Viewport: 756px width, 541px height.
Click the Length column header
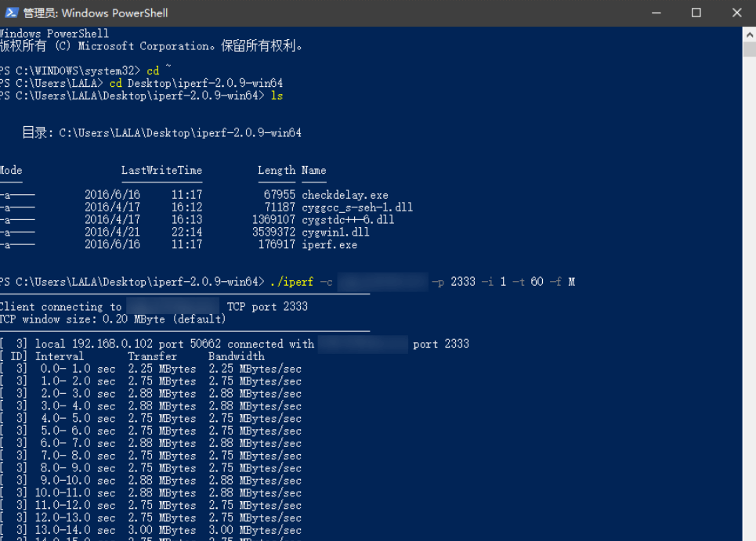[277, 170]
